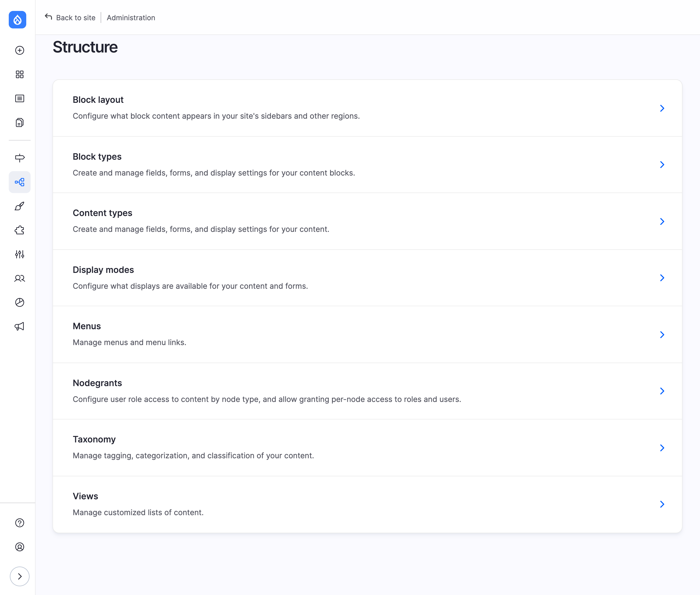Go to Display modes heading
Viewport: 700px width, 595px height.
point(103,270)
